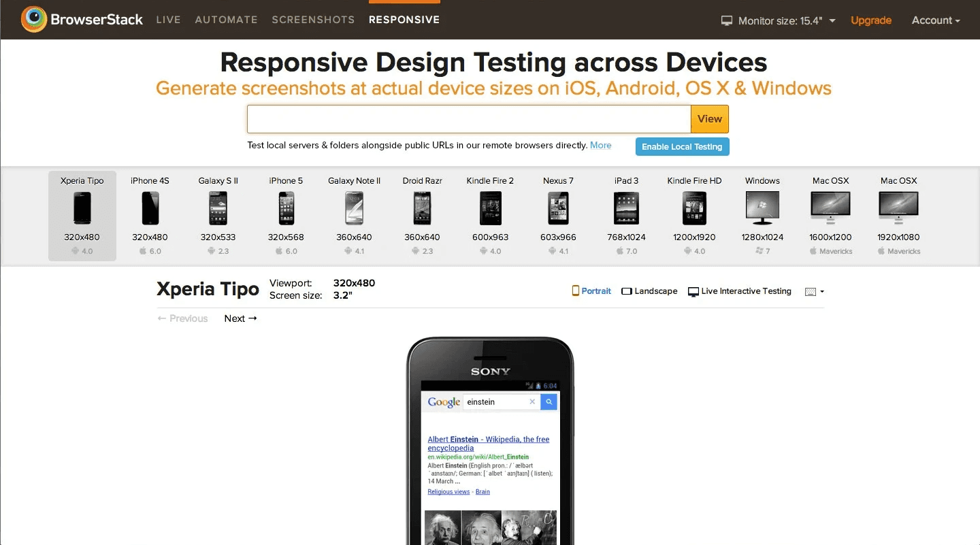Select the Xperia Tipo device icon
Screen dimensions: 980x545
point(82,208)
